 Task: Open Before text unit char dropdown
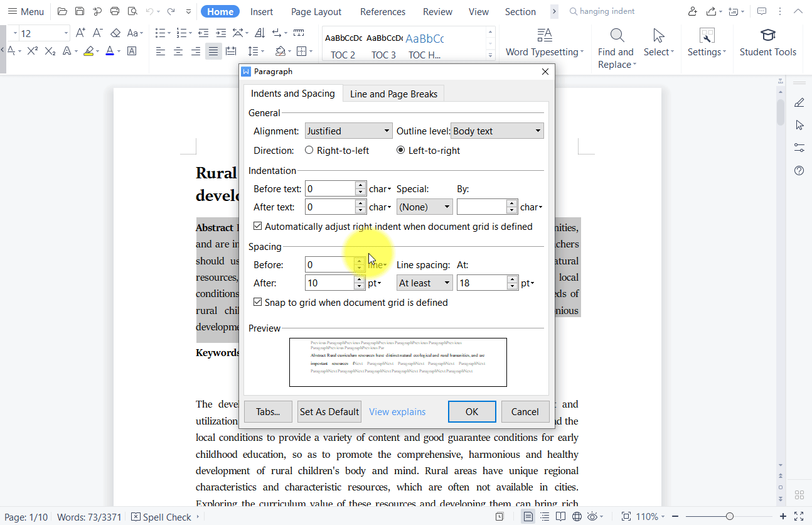[380, 188]
